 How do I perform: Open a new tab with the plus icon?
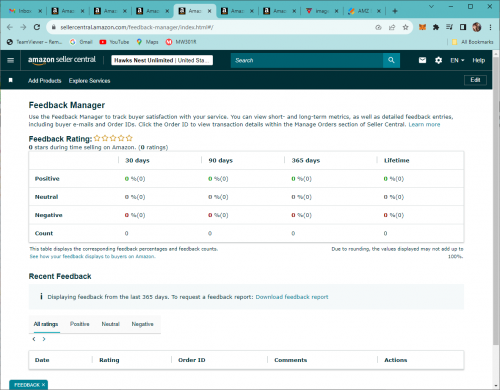395,11
